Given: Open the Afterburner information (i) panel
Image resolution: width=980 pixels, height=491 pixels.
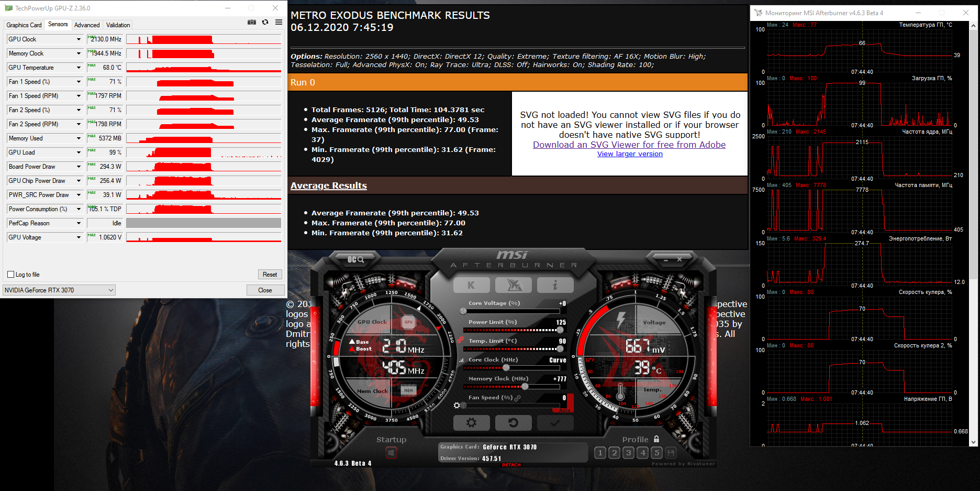Looking at the screenshot, I should tap(555, 285).
